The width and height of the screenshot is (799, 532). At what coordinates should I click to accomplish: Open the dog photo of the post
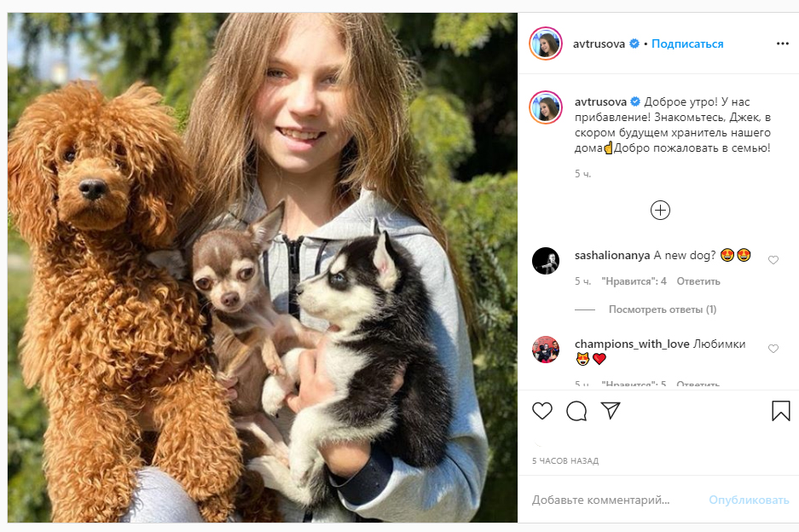coord(263,268)
